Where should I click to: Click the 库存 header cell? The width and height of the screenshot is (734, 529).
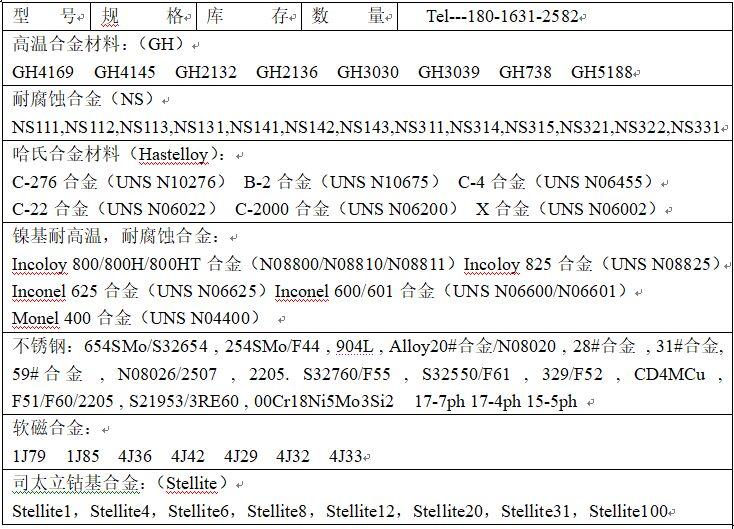[249, 16]
